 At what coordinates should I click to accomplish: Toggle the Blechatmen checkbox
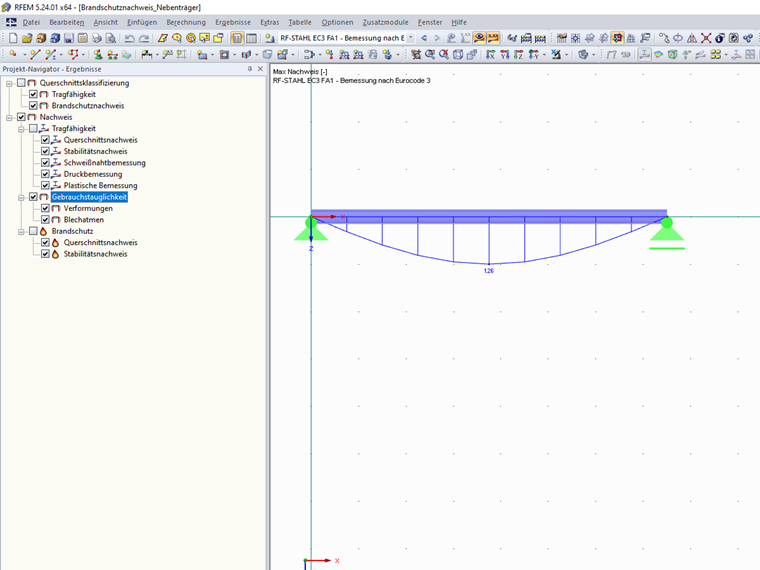(45, 220)
